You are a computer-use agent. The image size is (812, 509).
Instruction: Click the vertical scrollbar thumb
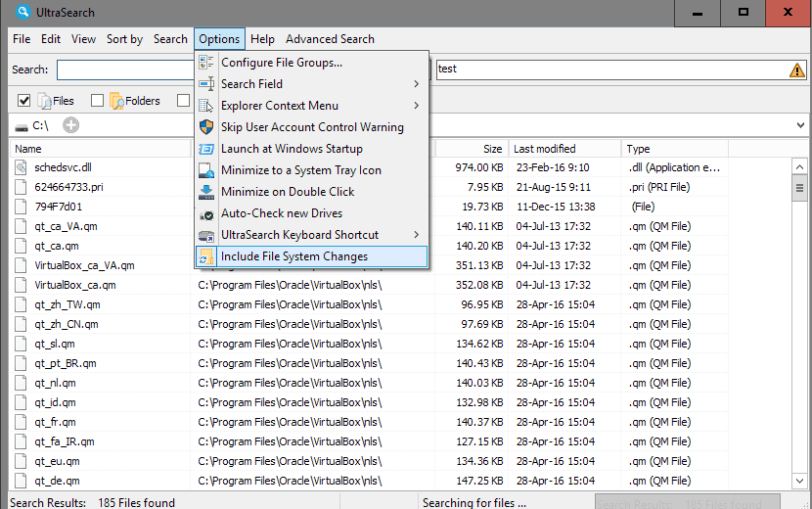799,188
